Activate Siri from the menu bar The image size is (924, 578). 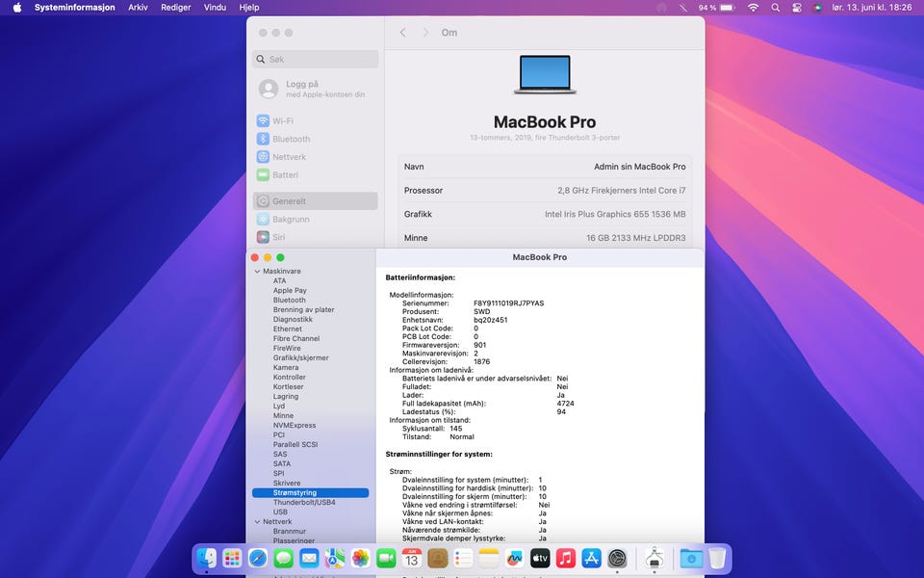click(x=817, y=8)
